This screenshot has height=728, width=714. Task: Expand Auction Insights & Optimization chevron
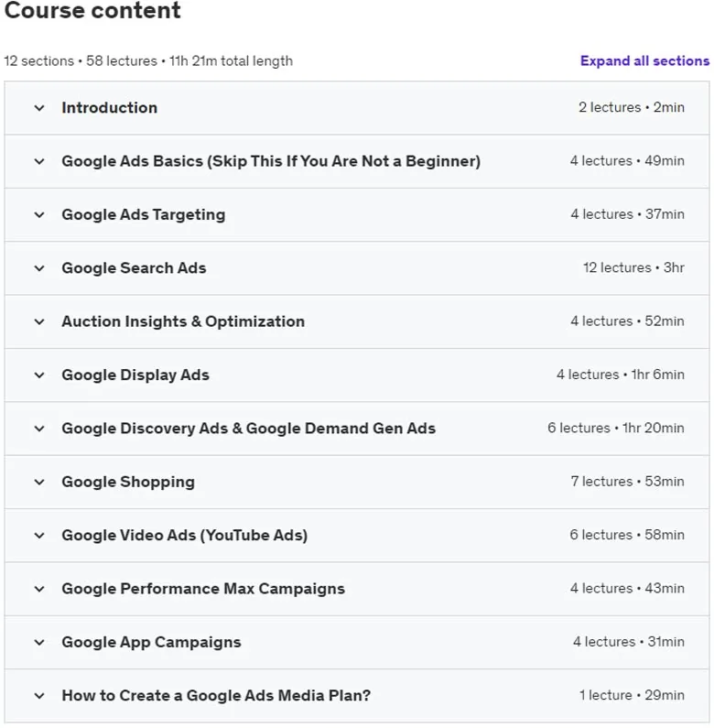click(39, 321)
